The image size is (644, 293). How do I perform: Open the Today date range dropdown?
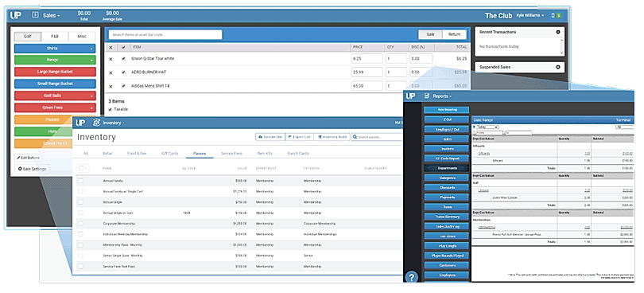[487, 127]
